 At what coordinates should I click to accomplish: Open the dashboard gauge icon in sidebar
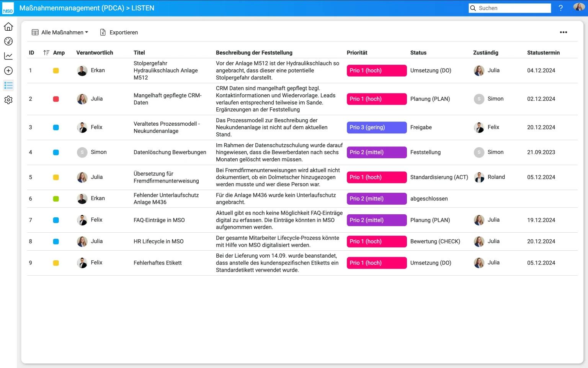tap(8, 41)
